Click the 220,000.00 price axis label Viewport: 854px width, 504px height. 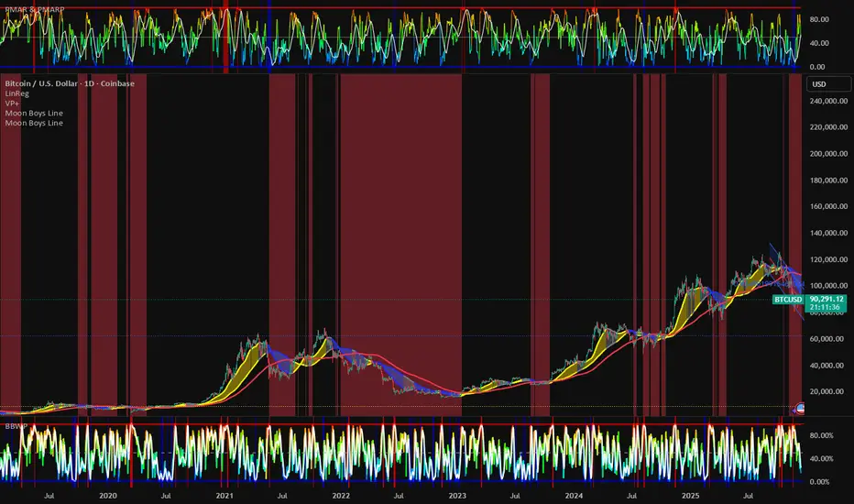click(828, 127)
